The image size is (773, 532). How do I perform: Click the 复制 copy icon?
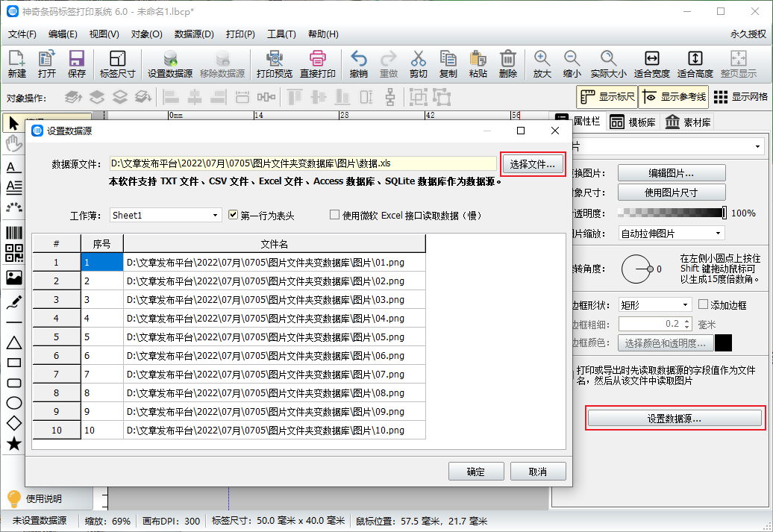pos(448,64)
